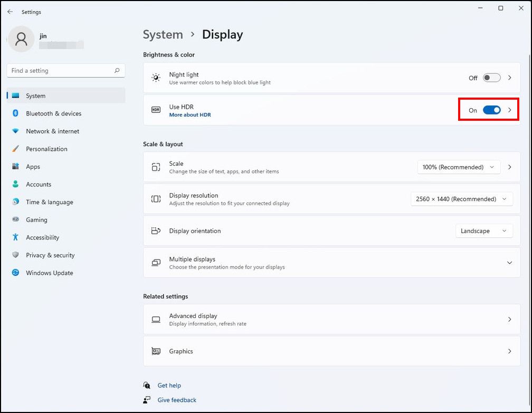
Task: Click the Network & internet wifi icon
Action: point(15,131)
